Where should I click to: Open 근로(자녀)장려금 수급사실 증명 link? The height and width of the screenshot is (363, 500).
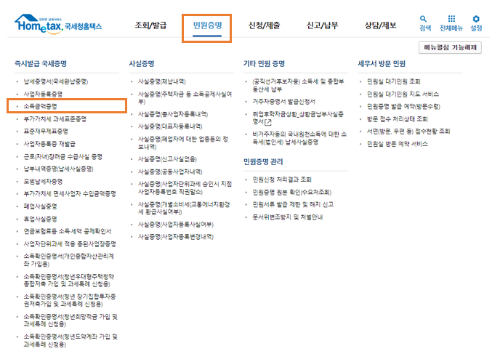tap(63, 157)
